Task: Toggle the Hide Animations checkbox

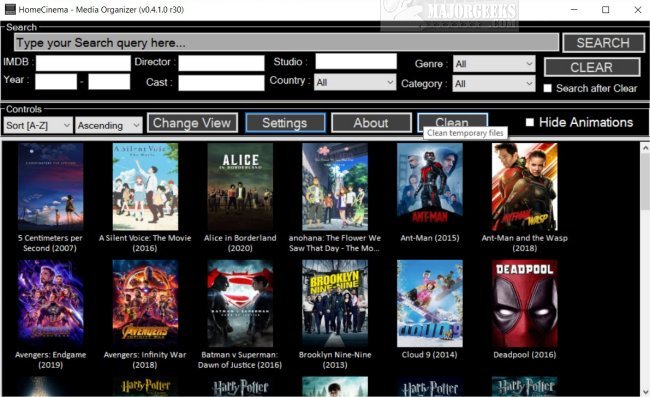Action: click(529, 122)
